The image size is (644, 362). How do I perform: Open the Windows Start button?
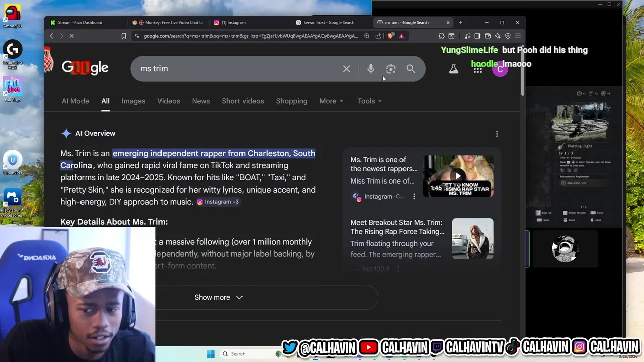211,354
